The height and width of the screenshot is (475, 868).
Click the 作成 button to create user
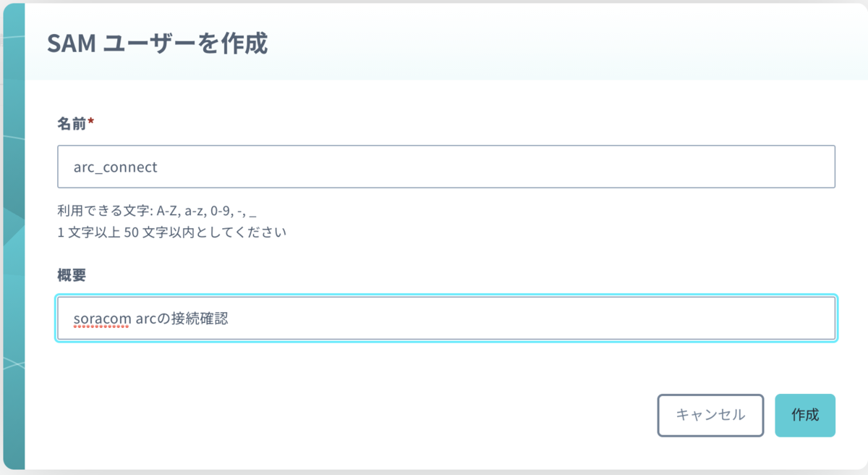pos(804,415)
